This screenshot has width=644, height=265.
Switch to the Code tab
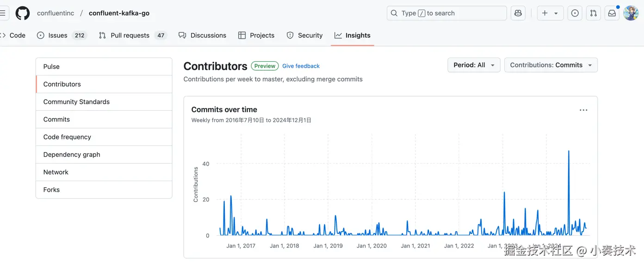[12, 35]
